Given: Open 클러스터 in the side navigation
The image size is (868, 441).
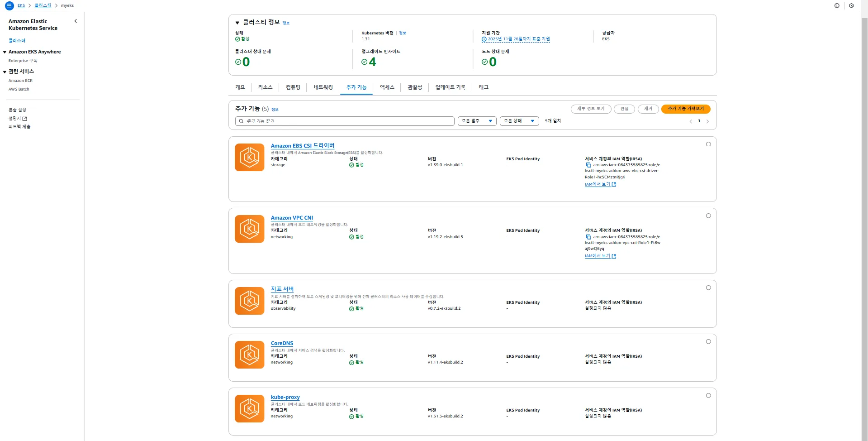Looking at the screenshot, I should [x=17, y=41].
